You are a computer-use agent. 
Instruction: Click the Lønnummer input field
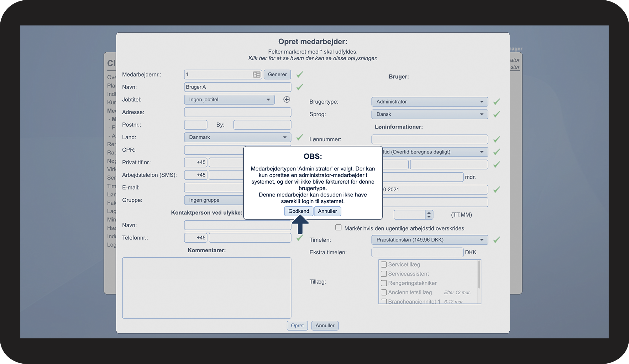[x=430, y=139]
